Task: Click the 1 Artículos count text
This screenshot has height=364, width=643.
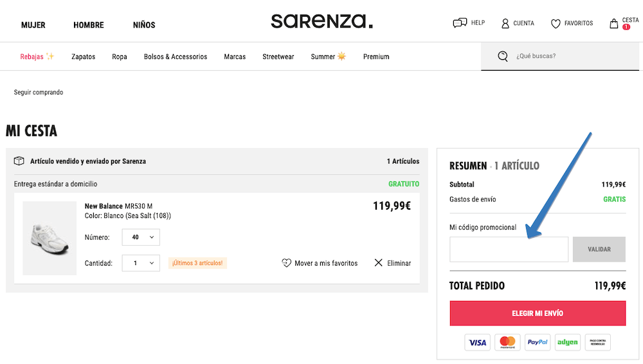Action: click(403, 161)
